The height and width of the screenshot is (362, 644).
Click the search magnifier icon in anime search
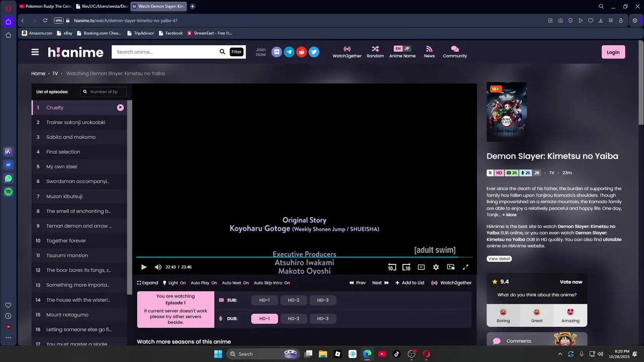222,52
